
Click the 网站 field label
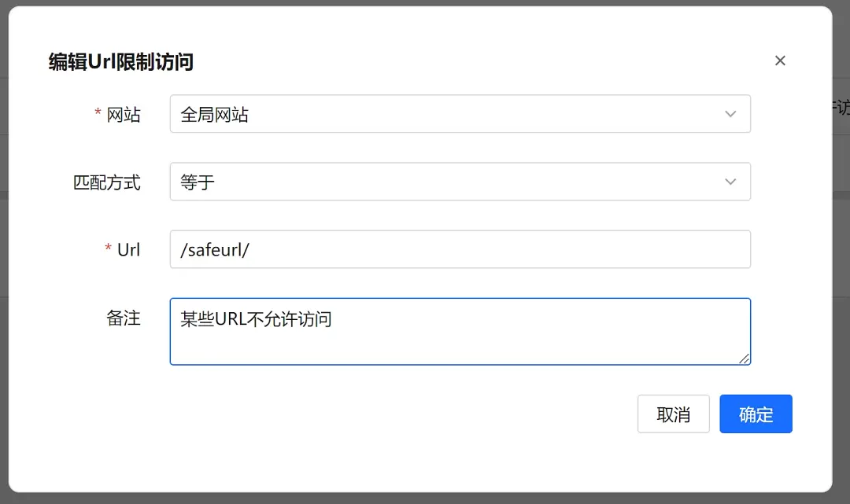tap(122, 114)
